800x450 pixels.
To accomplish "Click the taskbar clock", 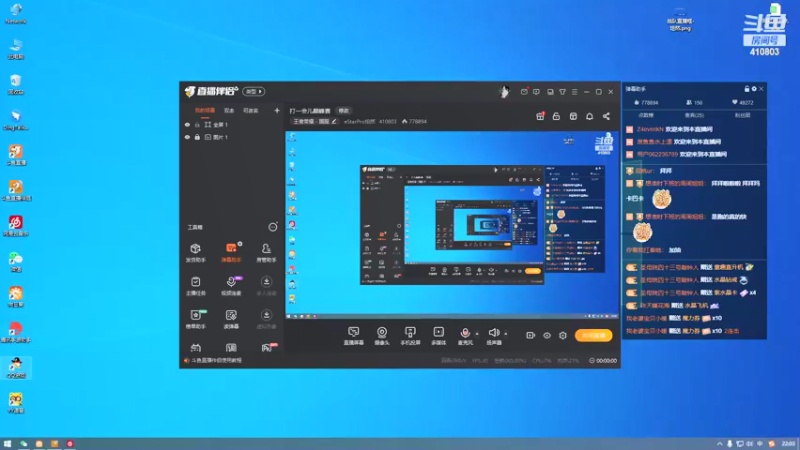I will [x=788, y=444].
